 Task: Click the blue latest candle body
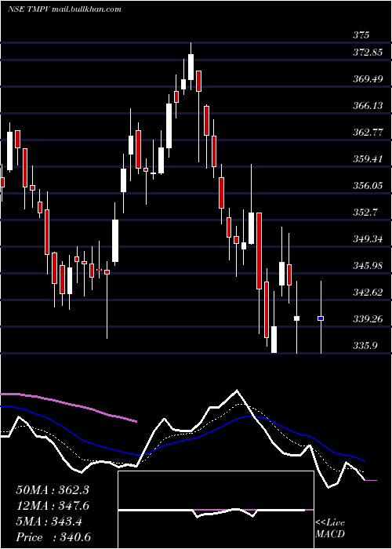point(321,318)
